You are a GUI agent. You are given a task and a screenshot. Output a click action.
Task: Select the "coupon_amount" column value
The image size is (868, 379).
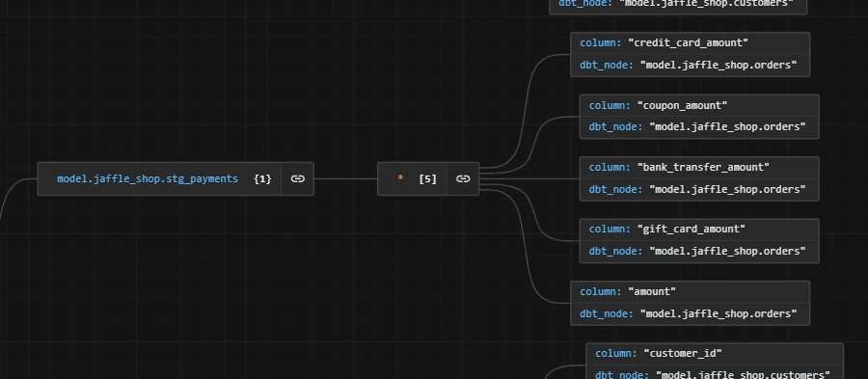[x=682, y=105]
